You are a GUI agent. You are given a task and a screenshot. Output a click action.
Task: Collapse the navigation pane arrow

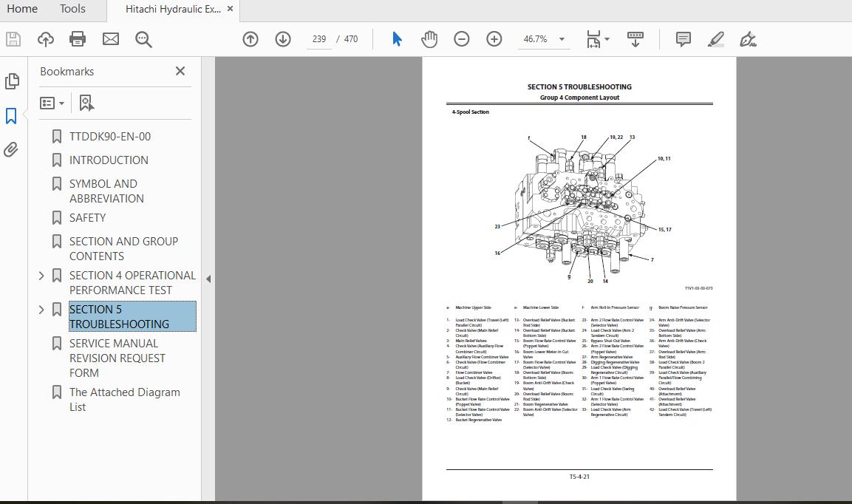pos(208,279)
